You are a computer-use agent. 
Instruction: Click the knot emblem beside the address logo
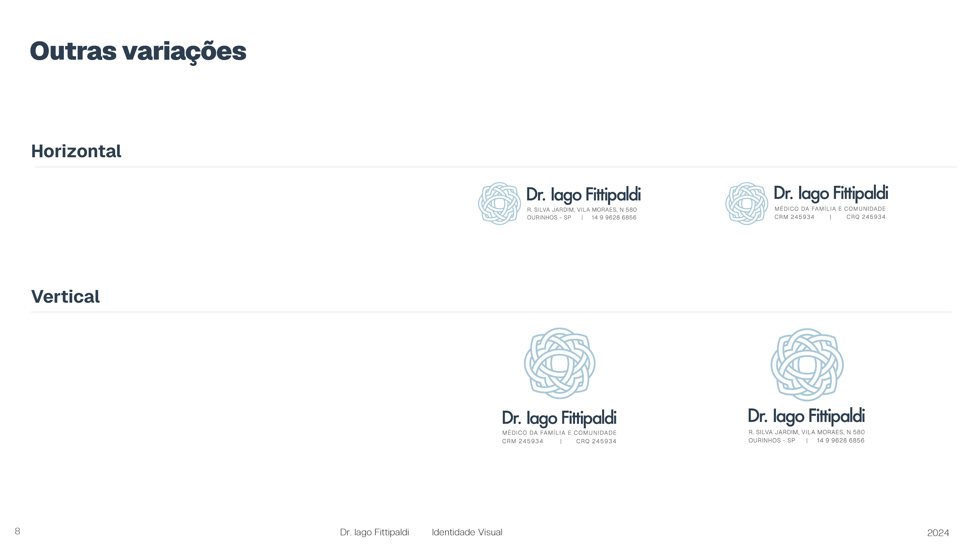pyautogui.click(x=499, y=204)
